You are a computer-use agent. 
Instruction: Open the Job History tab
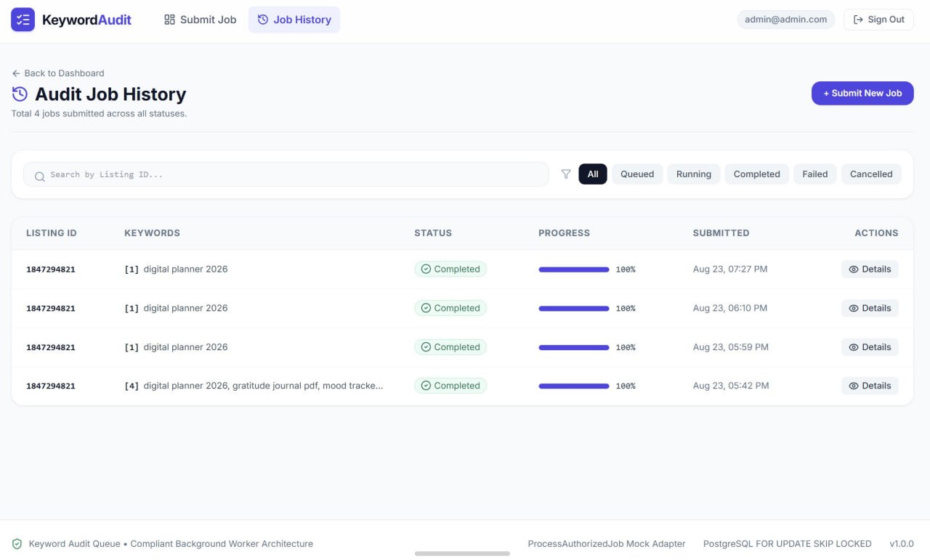(x=294, y=20)
